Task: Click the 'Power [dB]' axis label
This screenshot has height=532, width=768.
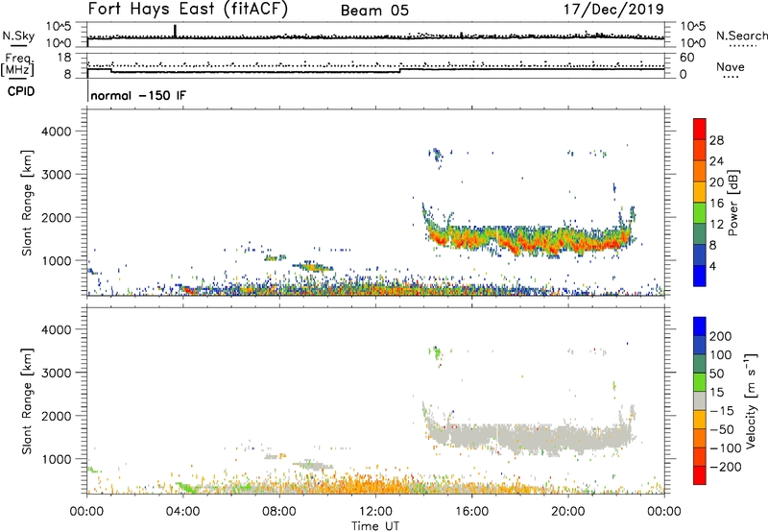Action: [733, 203]
